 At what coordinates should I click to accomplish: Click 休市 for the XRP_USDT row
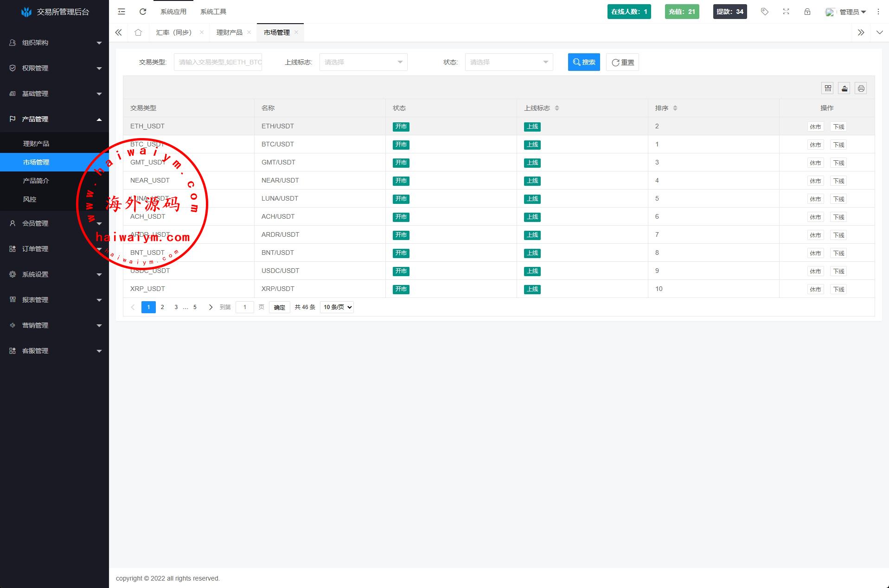pos(815,290)
